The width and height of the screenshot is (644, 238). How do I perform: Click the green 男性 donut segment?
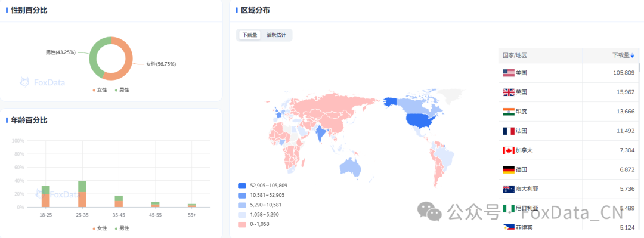pyautogui.click(x=93, y=55)
